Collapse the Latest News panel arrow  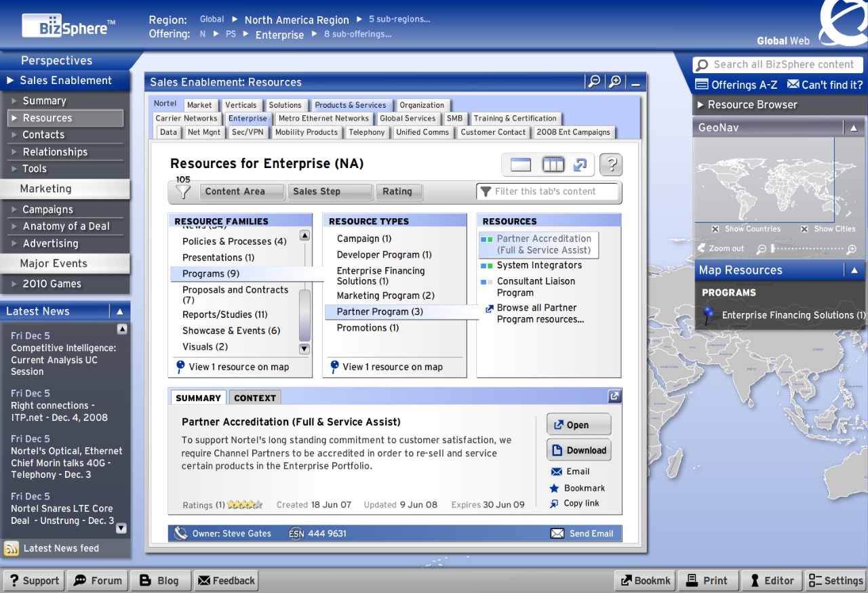[120, 312]
